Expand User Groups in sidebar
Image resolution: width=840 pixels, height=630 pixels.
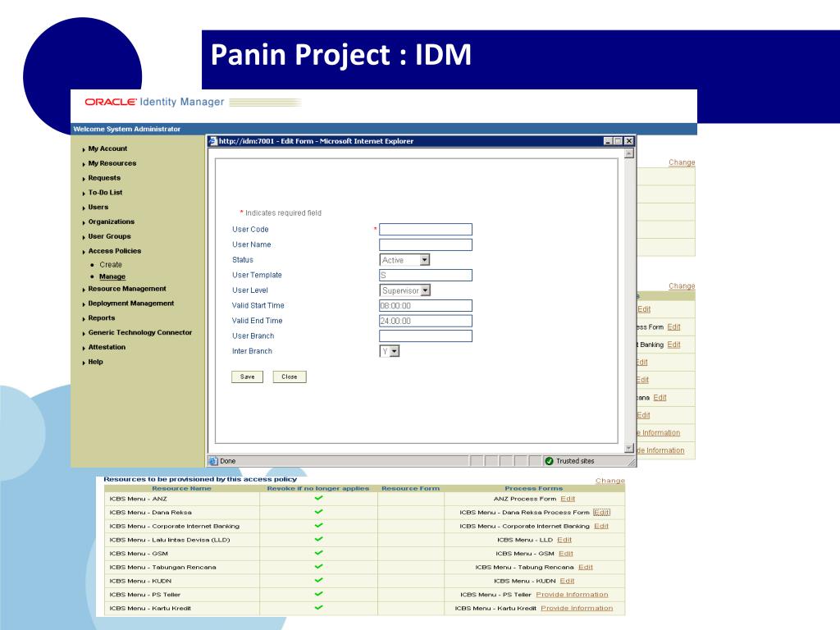coord(109,236)
